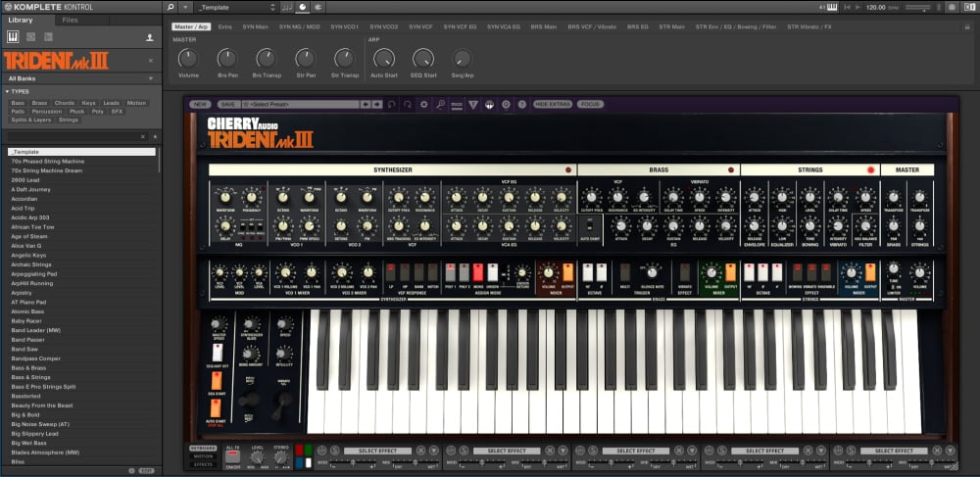Collapse the TYPES section
The image size is (980, 477).
8,91
